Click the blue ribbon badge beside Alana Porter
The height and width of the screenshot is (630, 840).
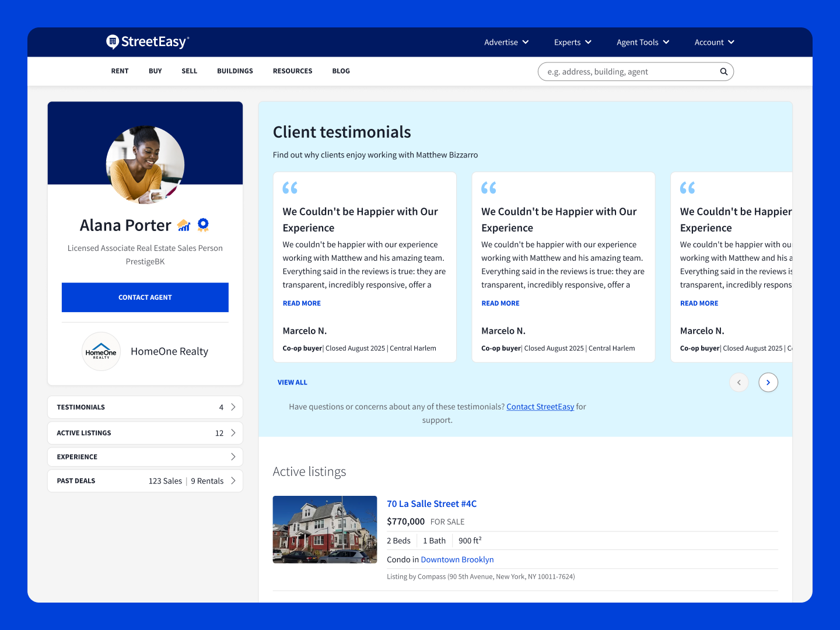[203, 225]
